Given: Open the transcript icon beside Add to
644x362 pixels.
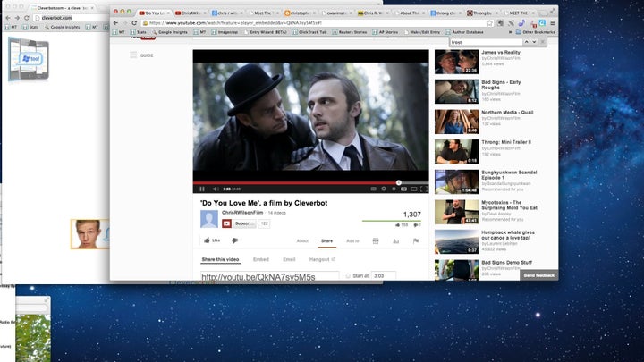Looking at the screenshot, I should pos(376,241).
